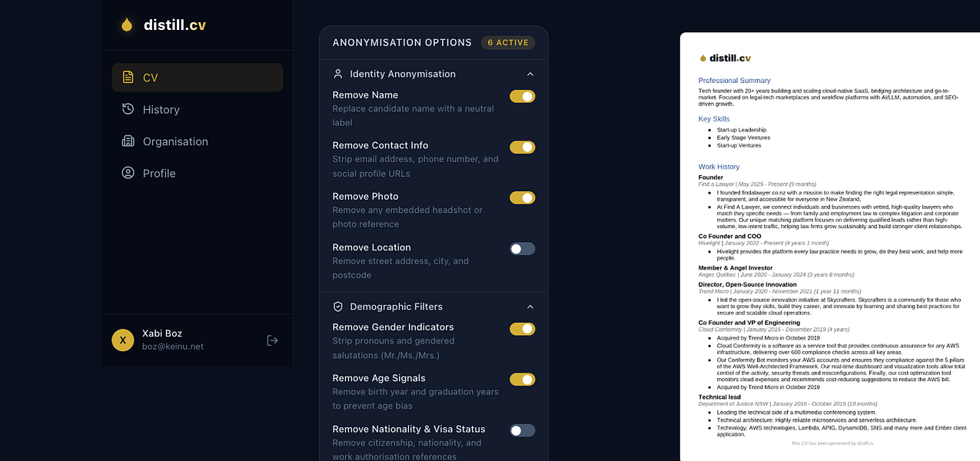Switch off Remove Age Signals
The width and height of the screenshot is (980, 461).
(x=523, y=380)
